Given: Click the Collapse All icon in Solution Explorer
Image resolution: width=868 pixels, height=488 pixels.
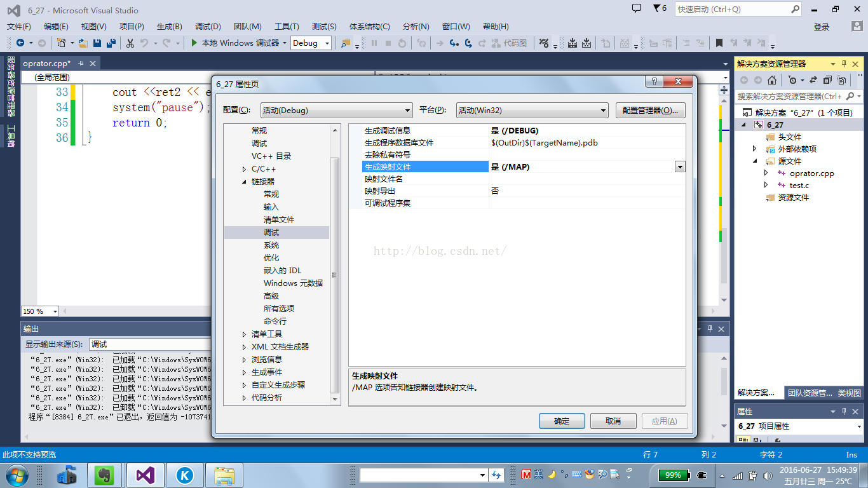Looking at the screenshot, I should 827,80.
